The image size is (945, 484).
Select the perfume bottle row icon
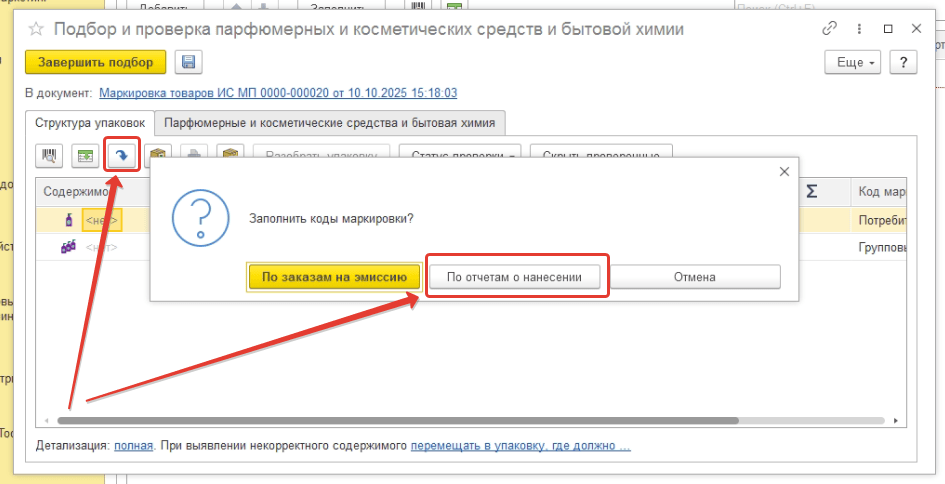coord(69,220)
